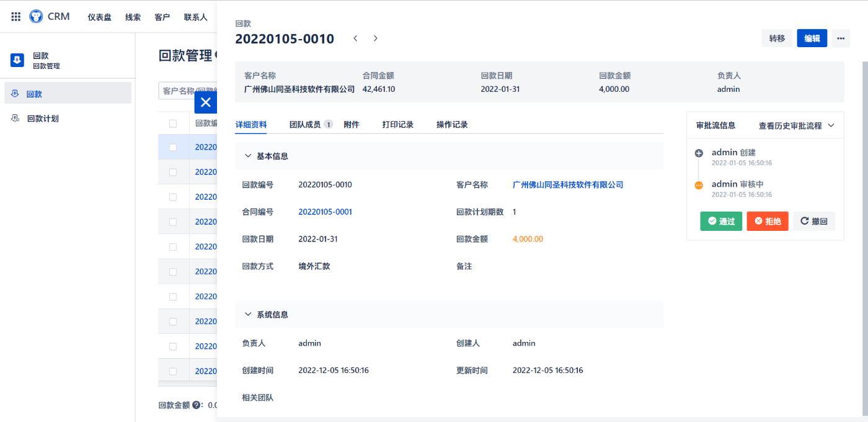Screen dimensions: 868x422
Task: Close the detail panel with X icon
Action: click(x=206, y=102)
